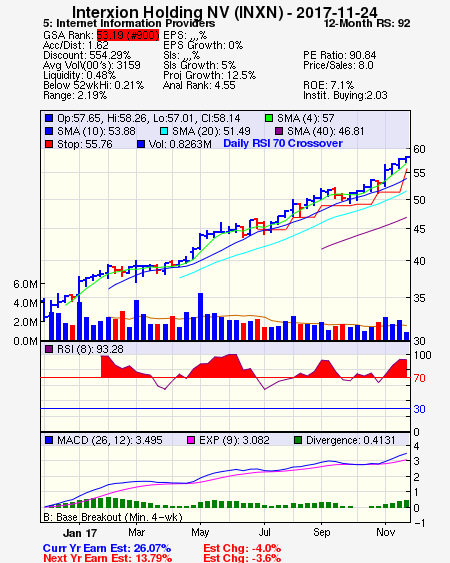
Task: Click the 'Sls Growth: 5%' text
Action: coord(199,65)
